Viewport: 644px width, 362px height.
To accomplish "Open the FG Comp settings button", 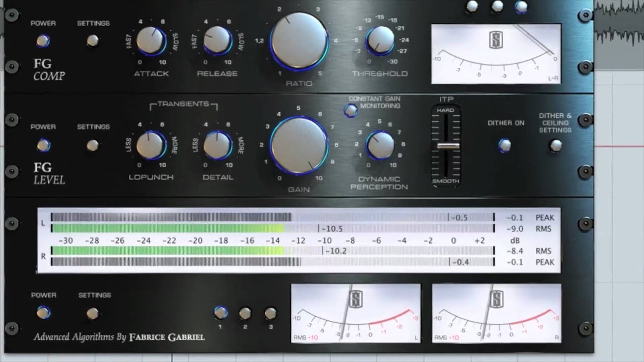I will pyautogui.click(x=93, y=41).
